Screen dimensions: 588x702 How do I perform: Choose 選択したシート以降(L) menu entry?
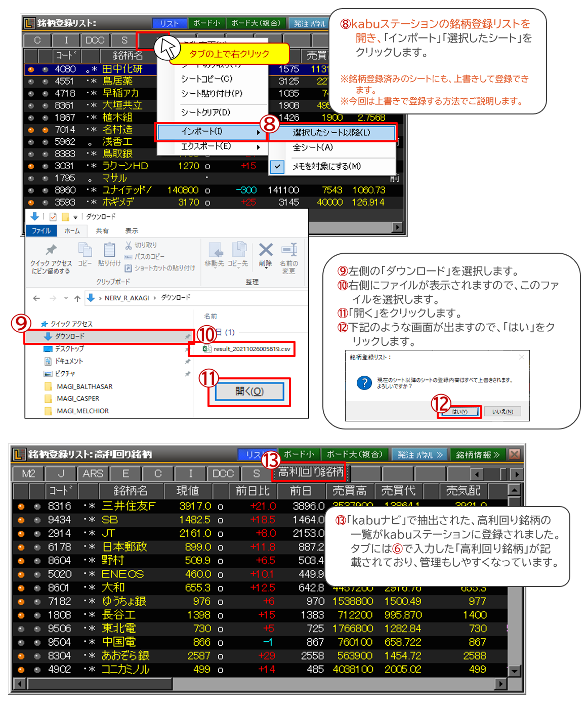(331, 132)
